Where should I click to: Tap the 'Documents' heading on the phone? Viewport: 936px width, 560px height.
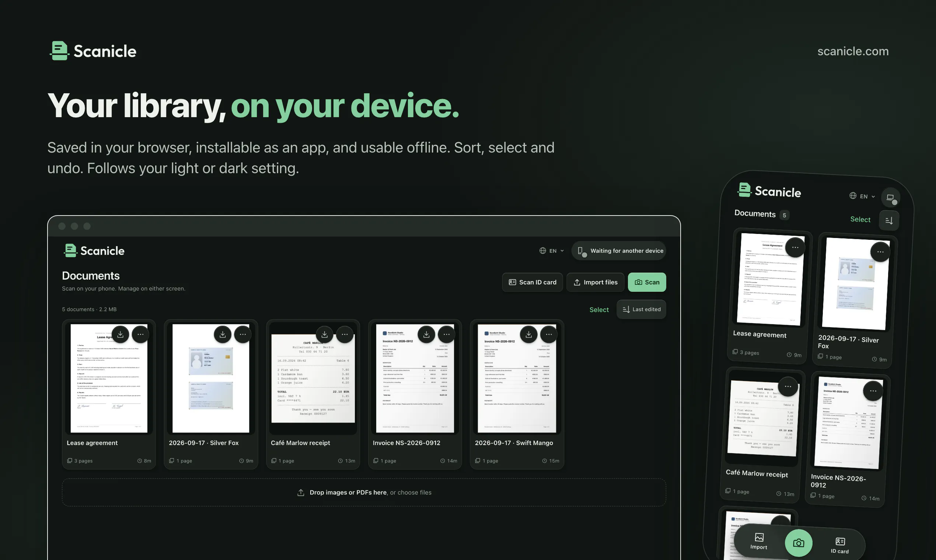pyautogui.click(x=755, y=214)
